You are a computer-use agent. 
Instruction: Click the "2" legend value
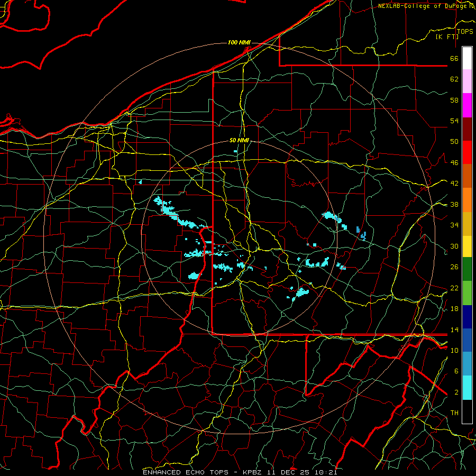click(x=456, y=392)
